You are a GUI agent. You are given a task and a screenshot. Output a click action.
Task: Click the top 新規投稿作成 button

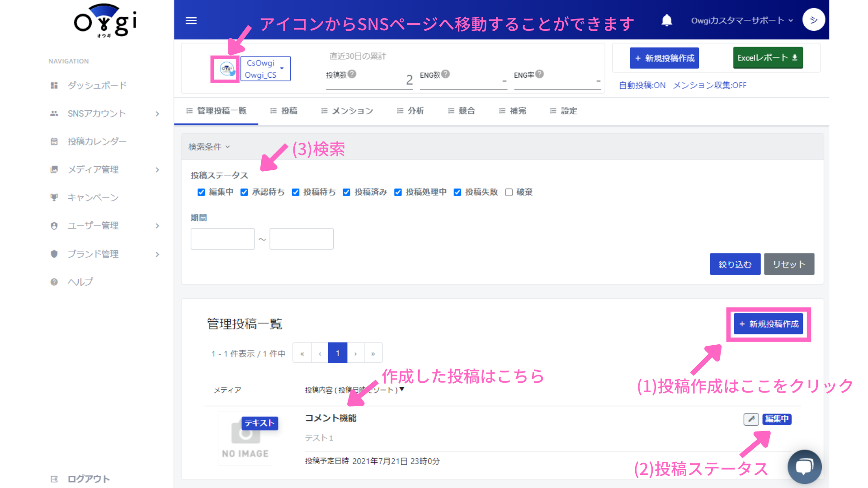pos(664,58)
